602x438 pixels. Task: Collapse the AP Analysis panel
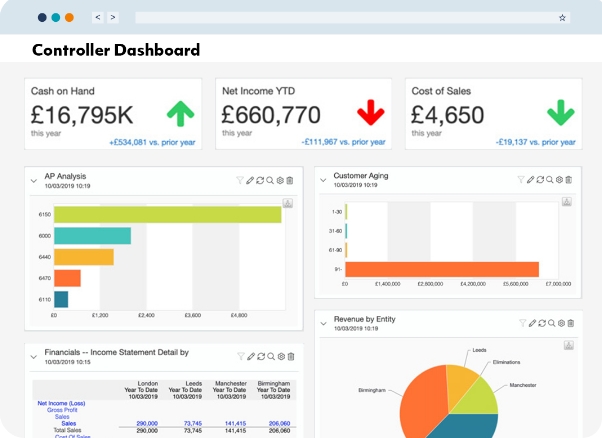tap(34, 181)
